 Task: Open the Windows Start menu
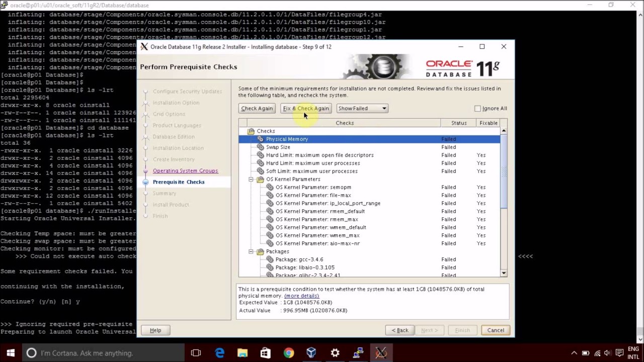coord(11,353)
